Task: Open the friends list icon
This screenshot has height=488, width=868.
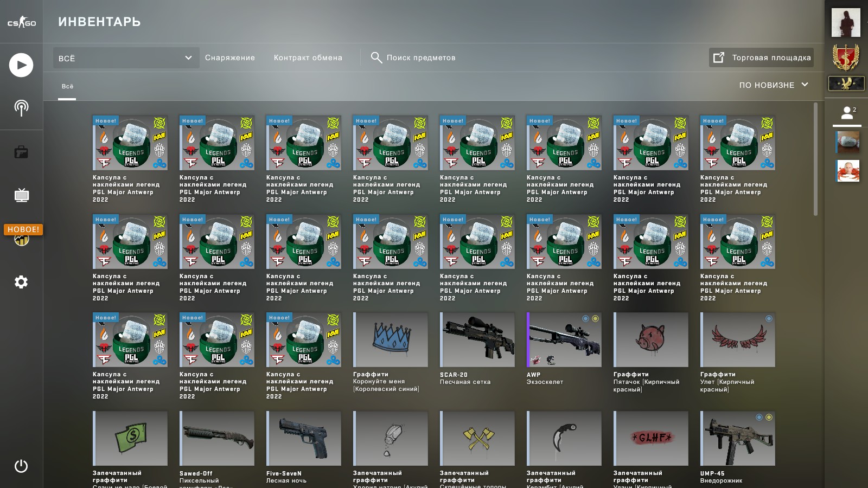Action: [847, 113]
